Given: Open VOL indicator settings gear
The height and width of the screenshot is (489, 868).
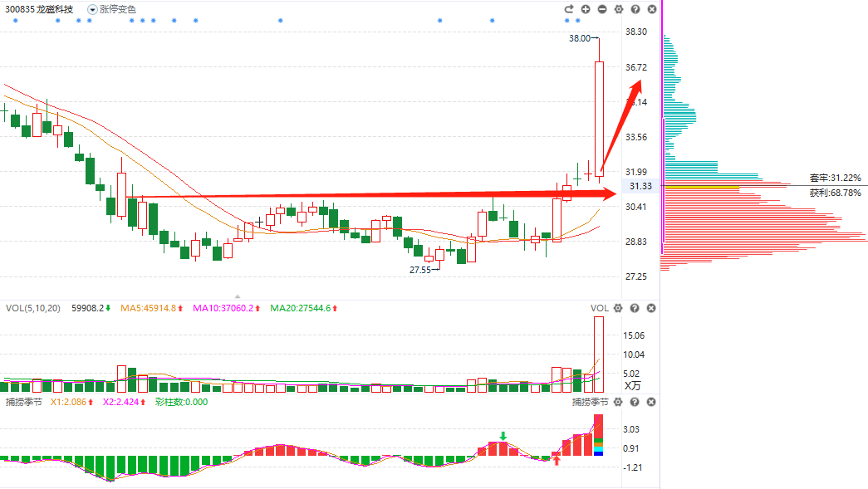Looking at the screenshot, I should (619, 308).
